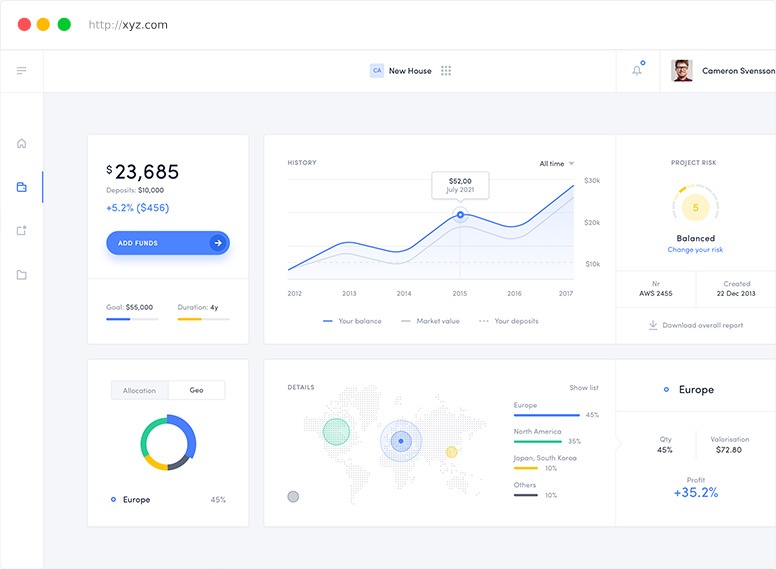Click the Show list link
776x569 pixels.
pyautogui.click(x=584, y=387)
